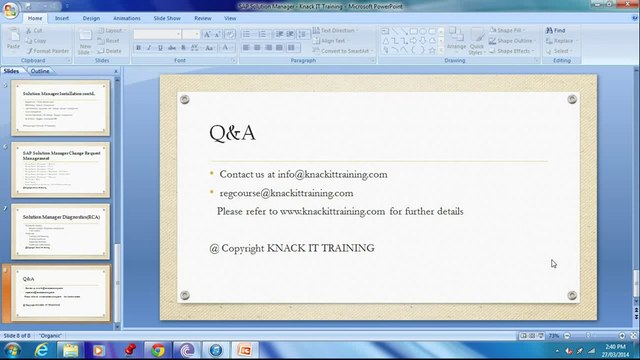640x360 pixels.
Task: Open the font name combo box
Action: [157, 34]
